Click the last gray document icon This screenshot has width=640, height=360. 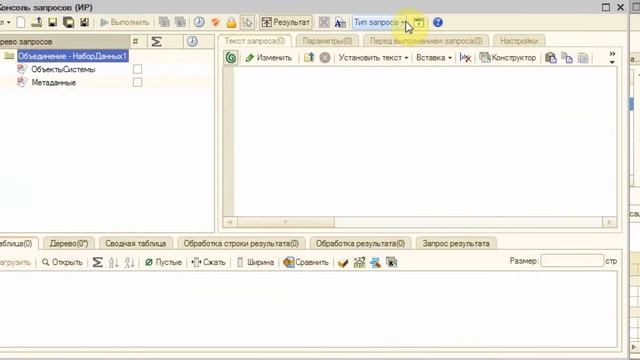(x=583, y=58)
